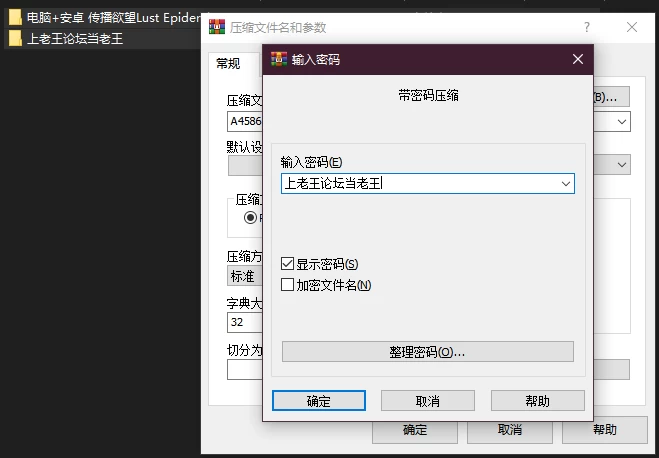Click the browse button ending in (B)...
This screenshot has width=659, height=458.
tap(612, 97)
